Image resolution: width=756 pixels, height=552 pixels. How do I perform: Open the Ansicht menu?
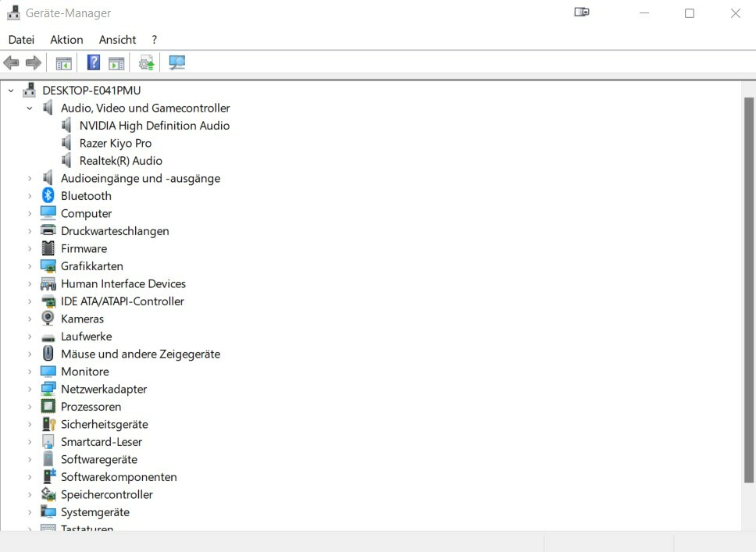118,40
